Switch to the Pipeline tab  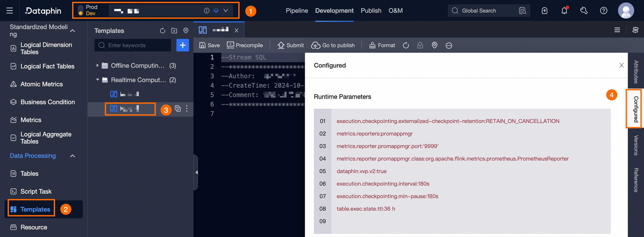pos(297,11)
